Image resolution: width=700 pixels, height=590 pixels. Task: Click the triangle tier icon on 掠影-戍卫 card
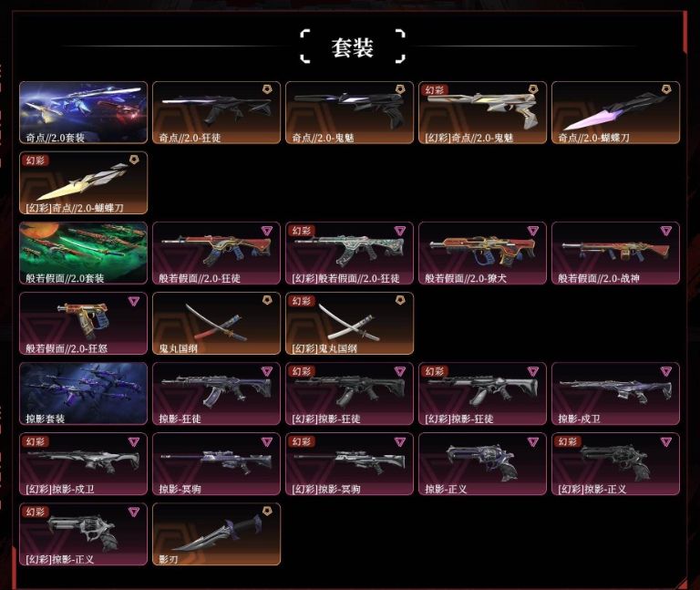pos(666,371)
